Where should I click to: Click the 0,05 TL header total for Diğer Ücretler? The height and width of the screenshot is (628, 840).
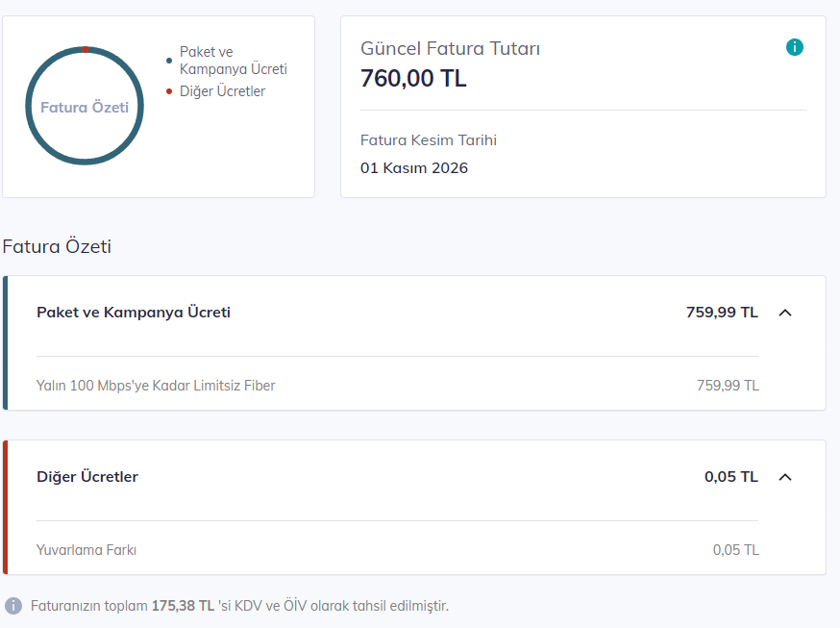coord(731,477)
